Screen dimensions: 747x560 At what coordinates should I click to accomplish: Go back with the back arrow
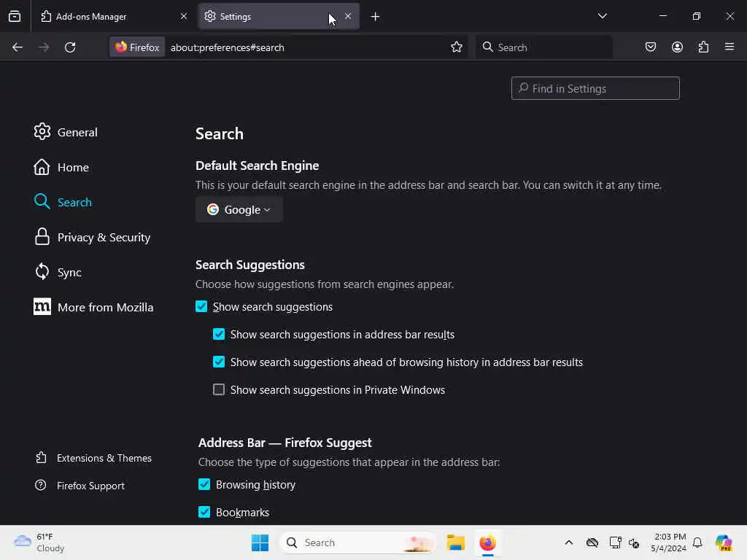[x=18, y=47]
